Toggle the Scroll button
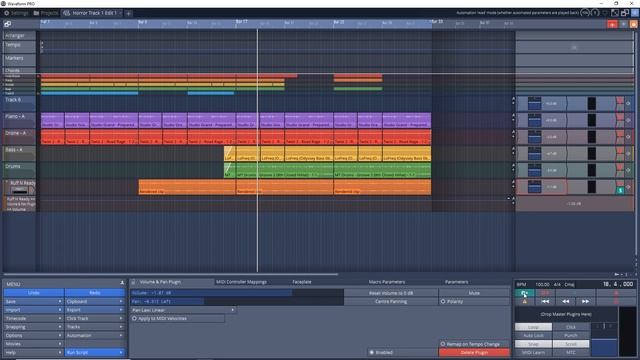The image size is (640, 360). [x=571, y=344]
